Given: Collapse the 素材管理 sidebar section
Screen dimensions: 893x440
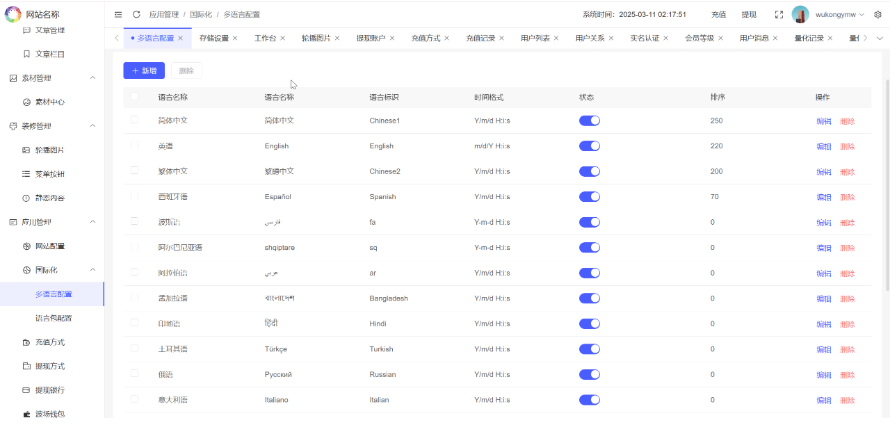Looking at the screenshot, I should click(x=93, y=78).
